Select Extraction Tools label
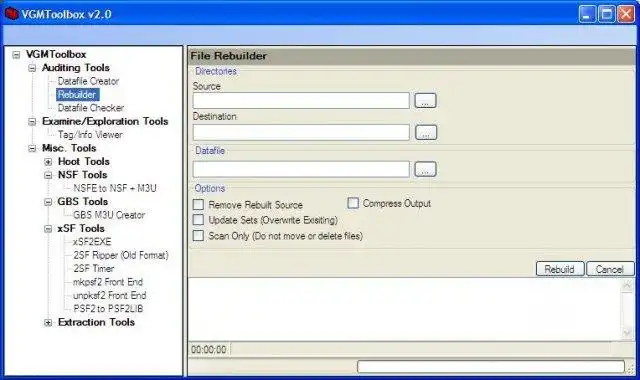This screenshot has width=640, height=380. (96, 322)
